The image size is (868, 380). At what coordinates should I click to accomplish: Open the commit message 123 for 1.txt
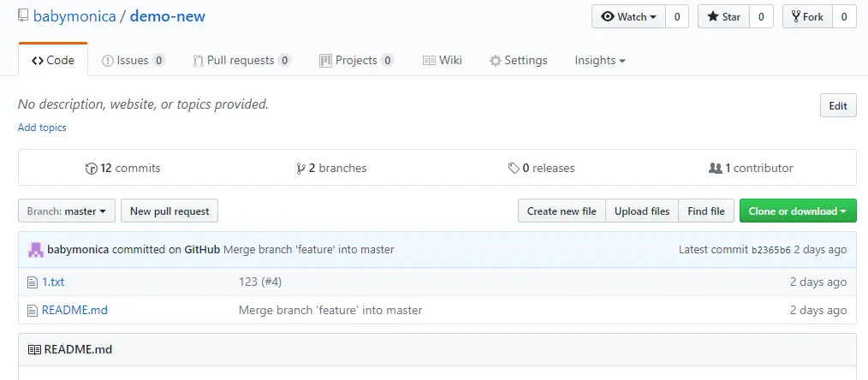(248, 282)
